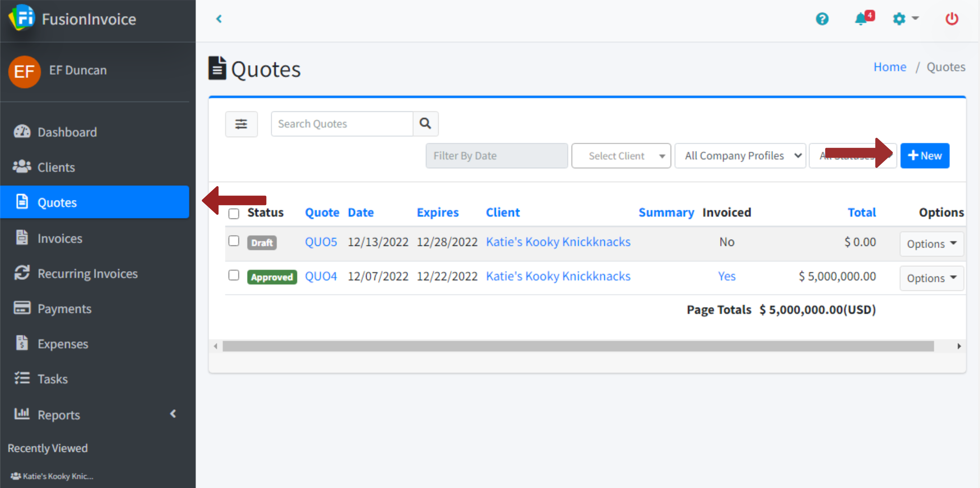Image resolution: width=980 pixels, height=488 pixels.
Task: Click the help question mark icon
Action: [x=822, y=19]
